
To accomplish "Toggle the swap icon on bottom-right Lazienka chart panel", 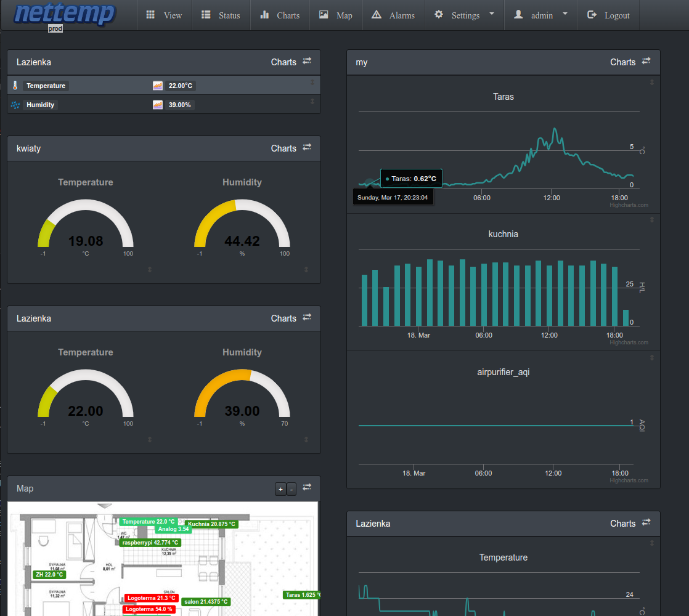I will (646, 522).
